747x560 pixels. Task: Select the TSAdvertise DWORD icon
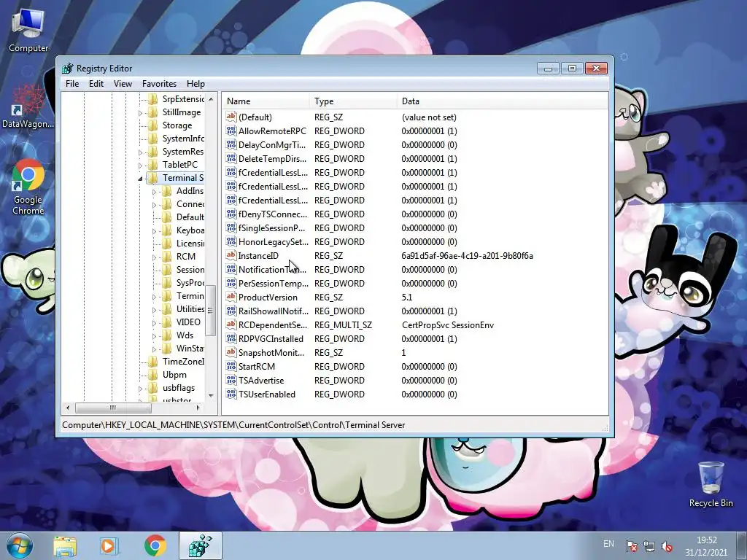click(x=231, y=380)
